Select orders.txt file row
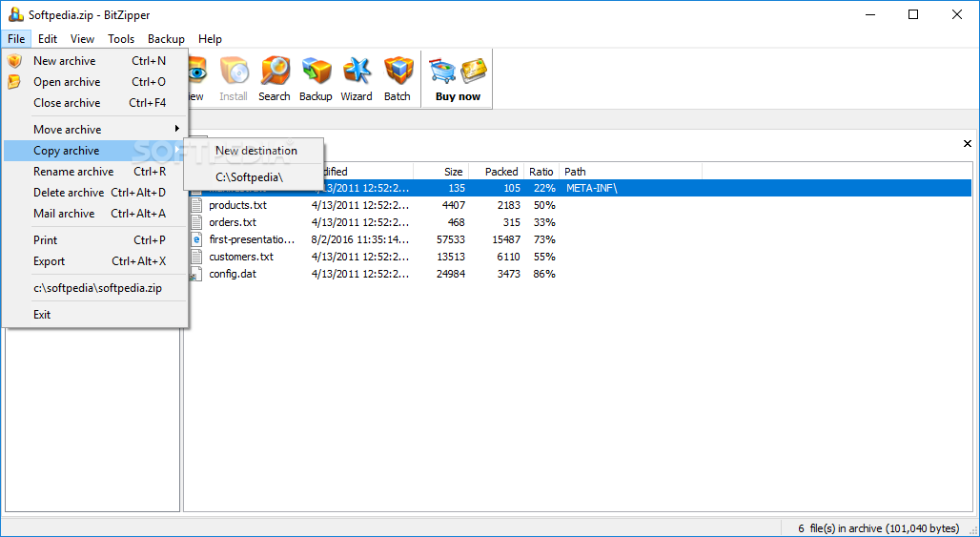 point(582,222)
